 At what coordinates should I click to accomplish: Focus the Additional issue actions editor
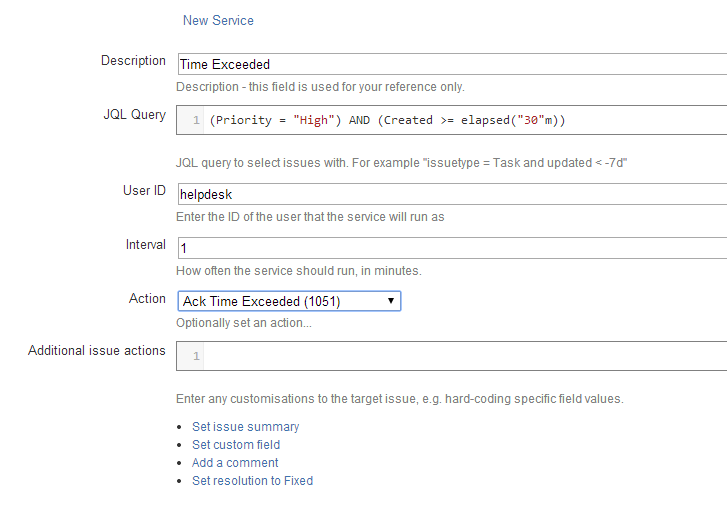pos(452,356)
